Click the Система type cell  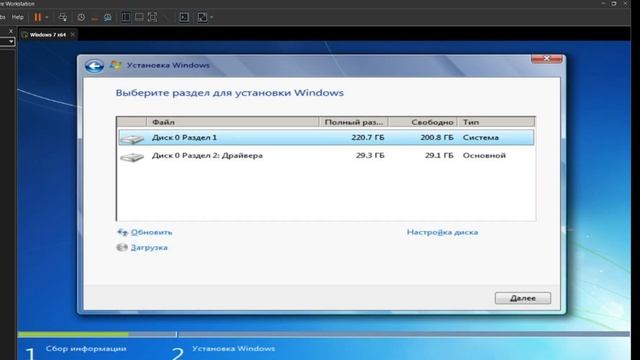click(x=480, y=138)
